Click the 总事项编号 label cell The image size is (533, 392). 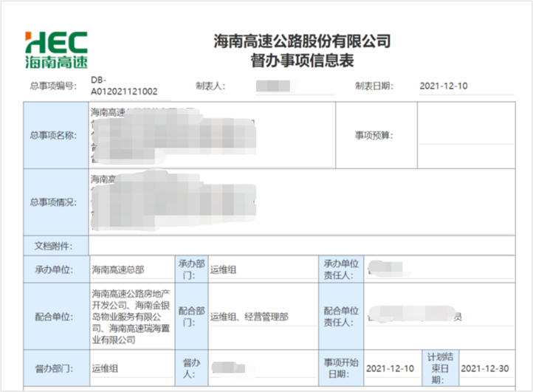pyautogui.click(x=52, y=86)
